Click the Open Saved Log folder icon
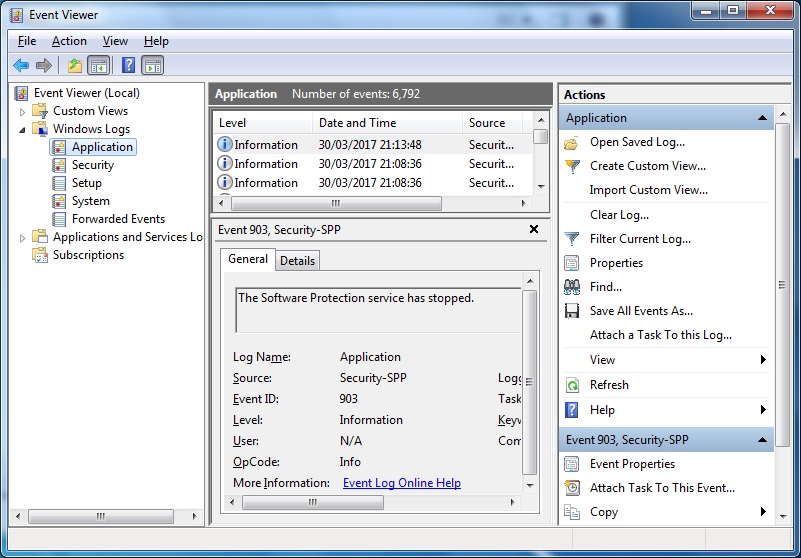This screenshot has width=801, height=558. coord(572,143)
